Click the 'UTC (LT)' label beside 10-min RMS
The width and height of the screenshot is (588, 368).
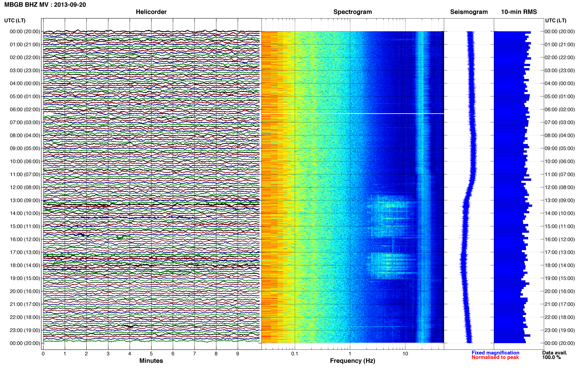pos(556,20)
